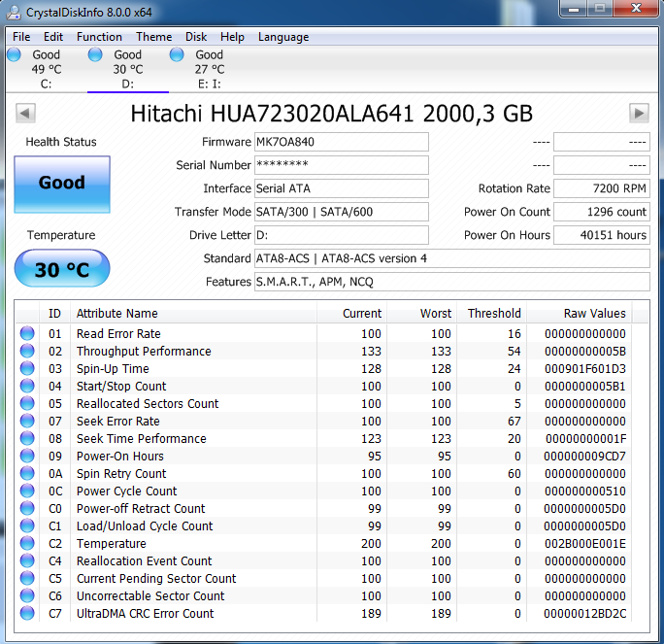Click the Firmware field MK7OA840
664x644 pixels.
point(342,142)
